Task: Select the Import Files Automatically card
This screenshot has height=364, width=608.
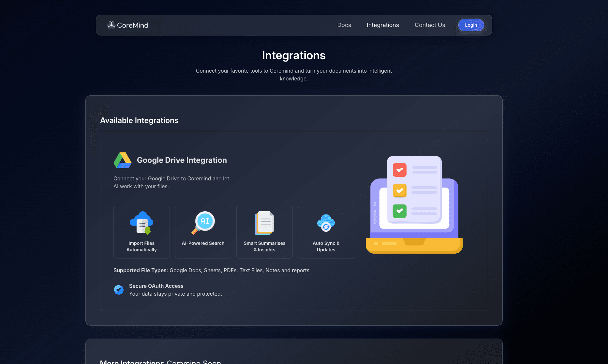Action: pyautogui.click(x=141, y=232)
